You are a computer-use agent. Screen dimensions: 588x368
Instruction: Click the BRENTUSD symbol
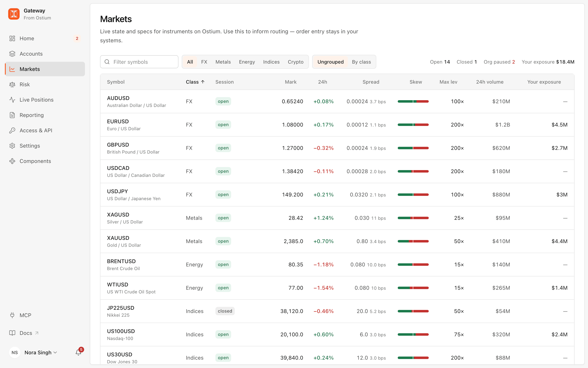tap(121, 261)
